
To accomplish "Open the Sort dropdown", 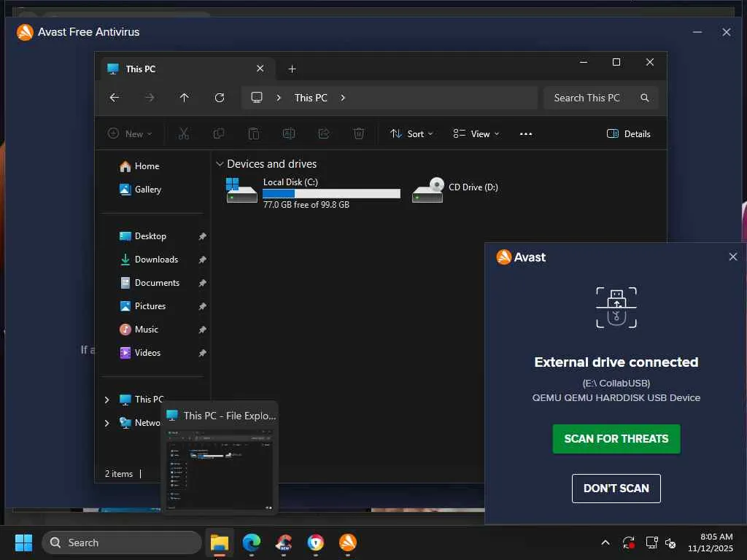I will [411, 134].
